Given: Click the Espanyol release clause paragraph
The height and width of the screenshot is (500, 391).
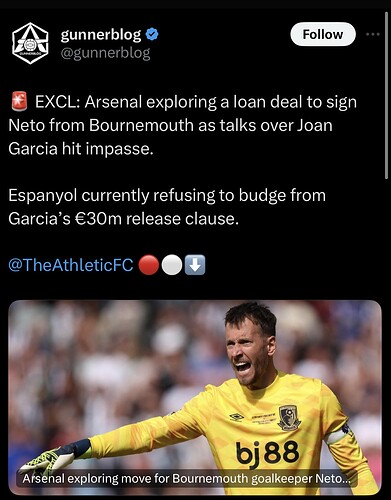Looking at the screenshot, I should [167, 207].
